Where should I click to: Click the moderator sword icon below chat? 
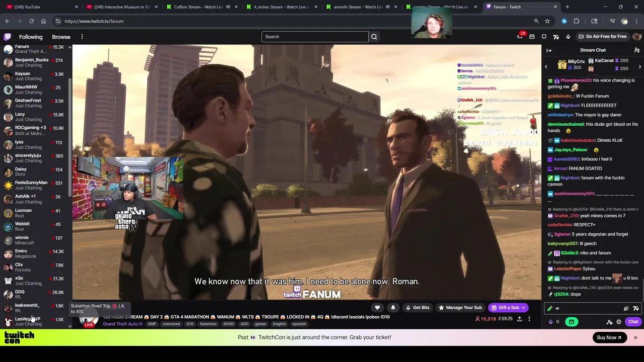[x=609, y=322]
